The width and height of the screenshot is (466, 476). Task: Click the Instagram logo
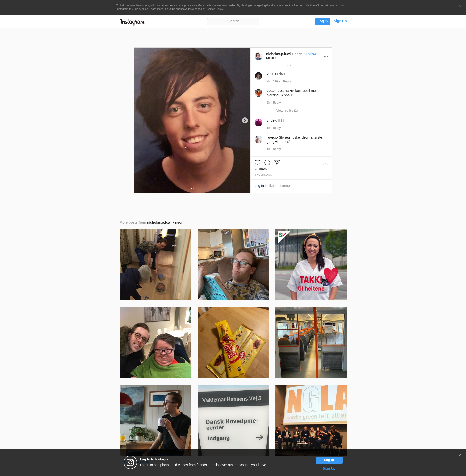132,22
